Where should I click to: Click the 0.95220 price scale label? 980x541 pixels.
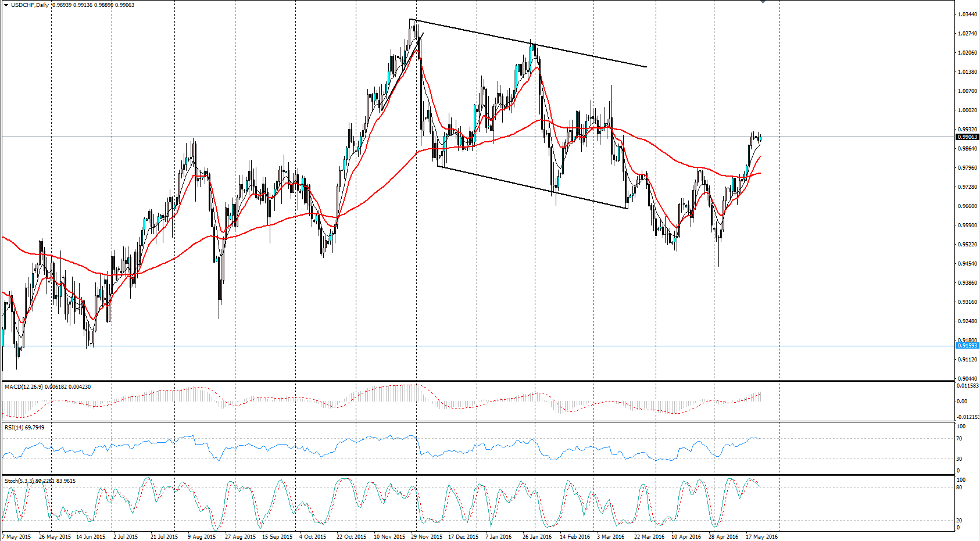[967, 245]
